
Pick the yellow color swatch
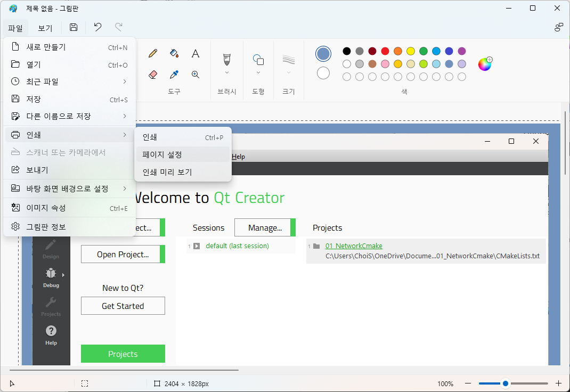410,51
